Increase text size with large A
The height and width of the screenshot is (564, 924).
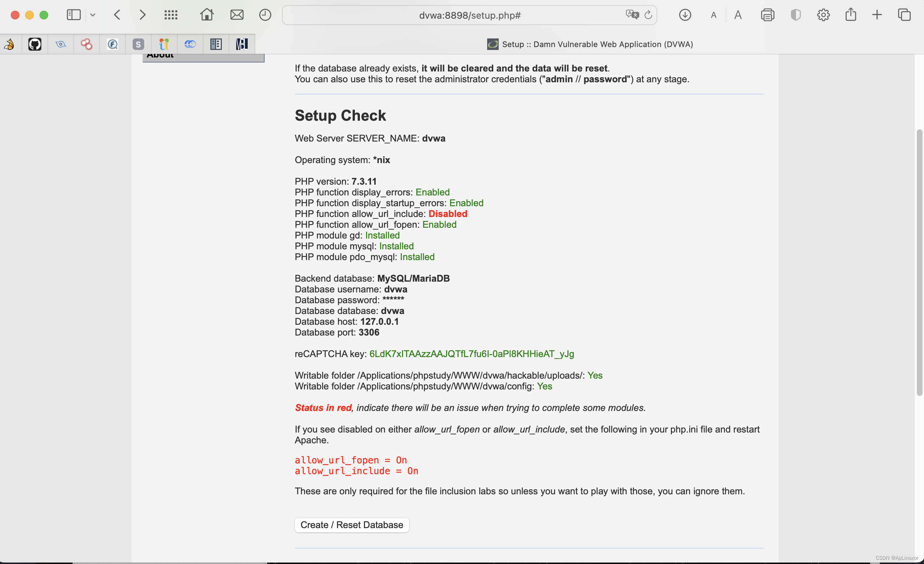click(x=738, y=15)
